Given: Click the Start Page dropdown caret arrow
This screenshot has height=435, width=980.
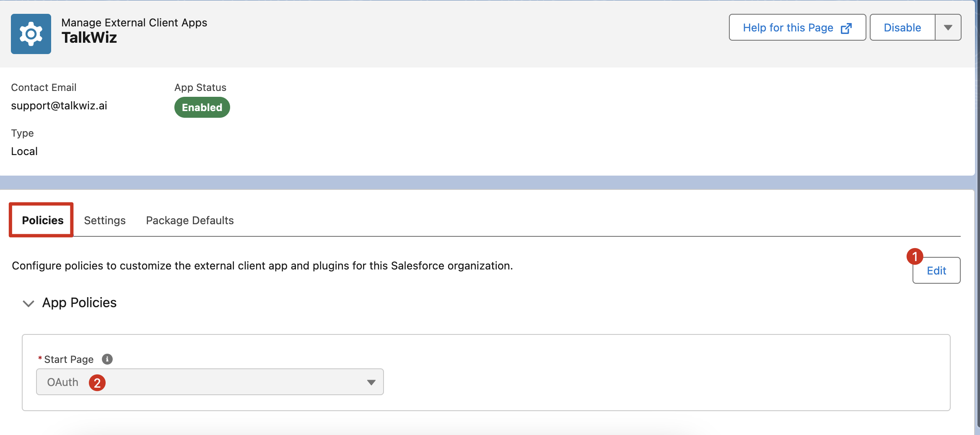Looking at the screenshot, I should click(371, 382).
